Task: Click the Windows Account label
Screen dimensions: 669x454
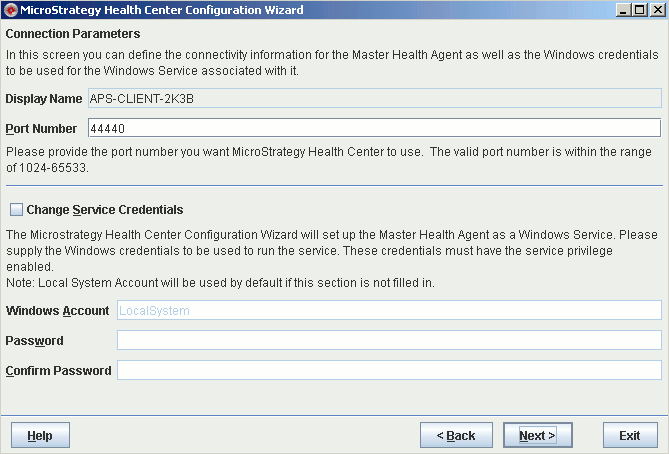Action: (57, 310)
